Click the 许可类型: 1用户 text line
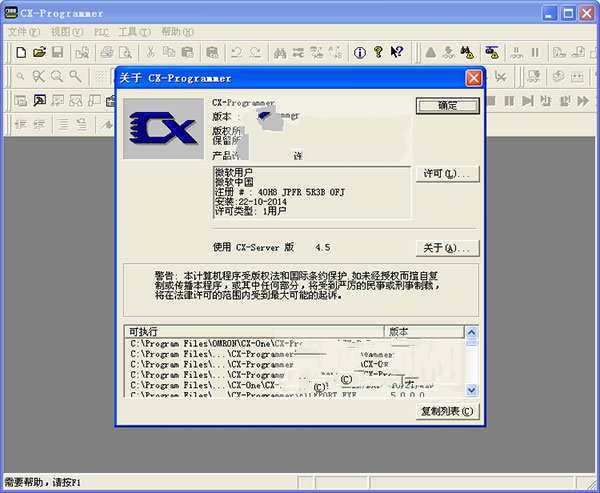The width and height of the screenshot is (600, 493). [x=250, y=211]
